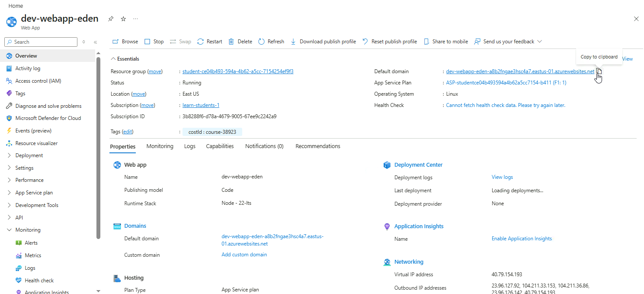This screenshot has width=644, height=294.
Task: Expand the Settings menu group
Action: coord(10,168)
